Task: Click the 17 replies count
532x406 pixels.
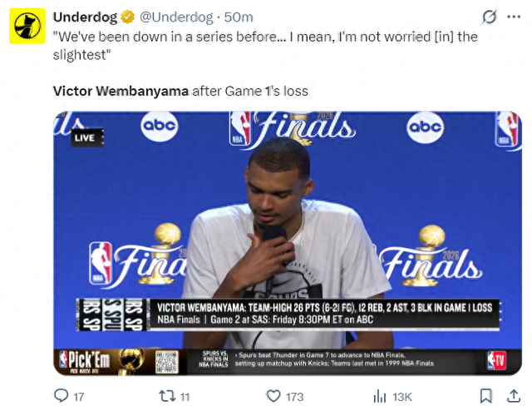Action: [x=79, y=397]
